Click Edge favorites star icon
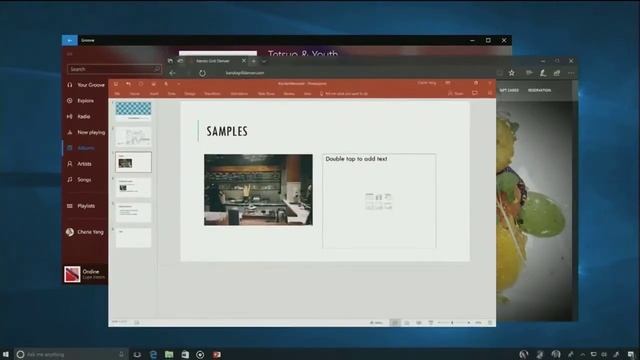Screen dimensions: 640x360 pos(511,73)
